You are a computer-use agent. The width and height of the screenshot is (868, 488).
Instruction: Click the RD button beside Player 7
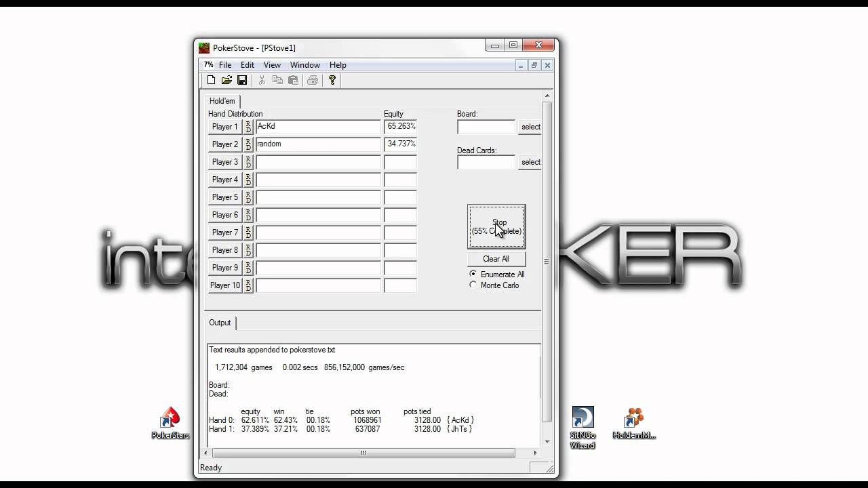click(248, 232)
